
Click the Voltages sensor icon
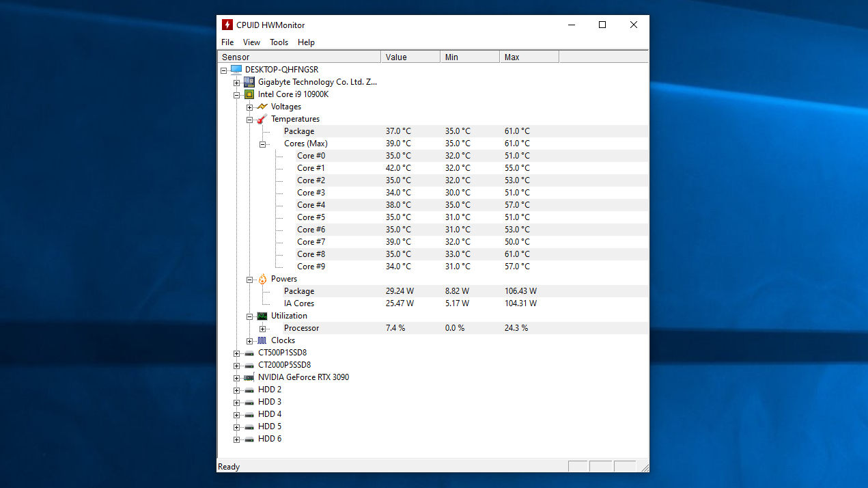coord(262,106)
